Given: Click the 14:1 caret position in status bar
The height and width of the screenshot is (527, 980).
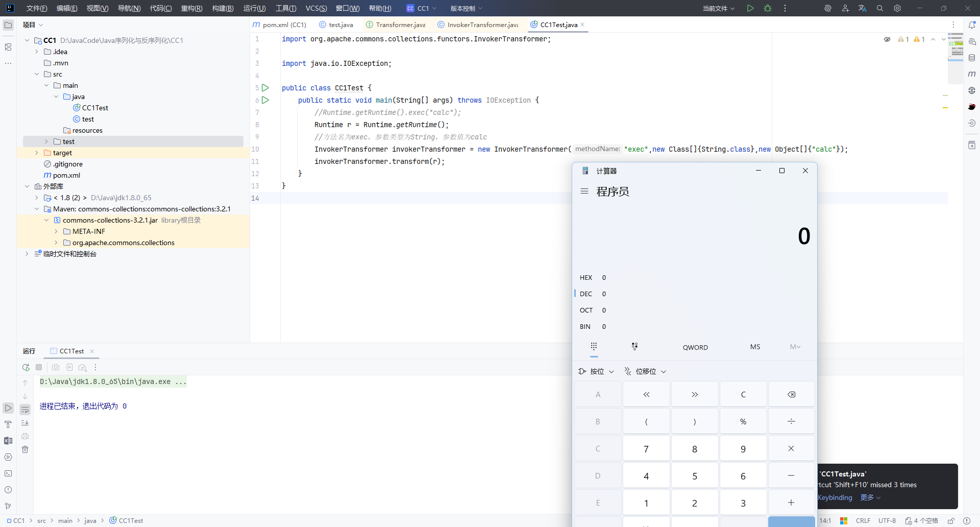Looking at the screenshot, I should [x=825, y=521].
